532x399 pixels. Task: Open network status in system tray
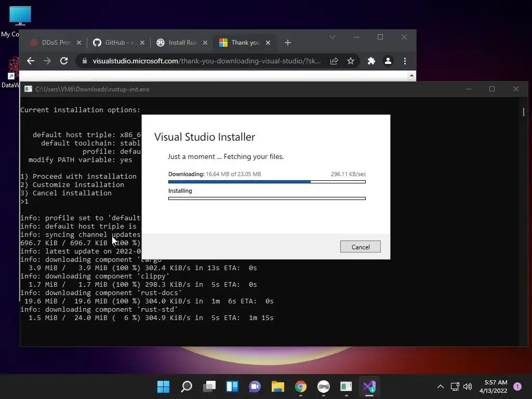[x=455, y=386]
